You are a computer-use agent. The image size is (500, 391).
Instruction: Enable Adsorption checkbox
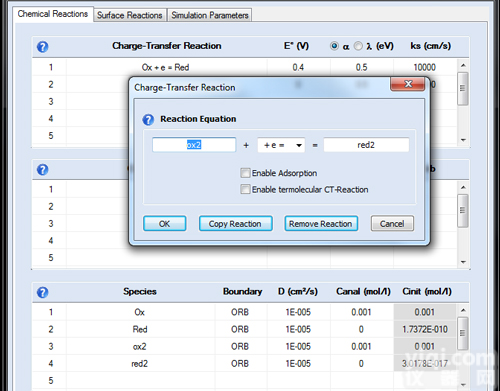[245, 173]
